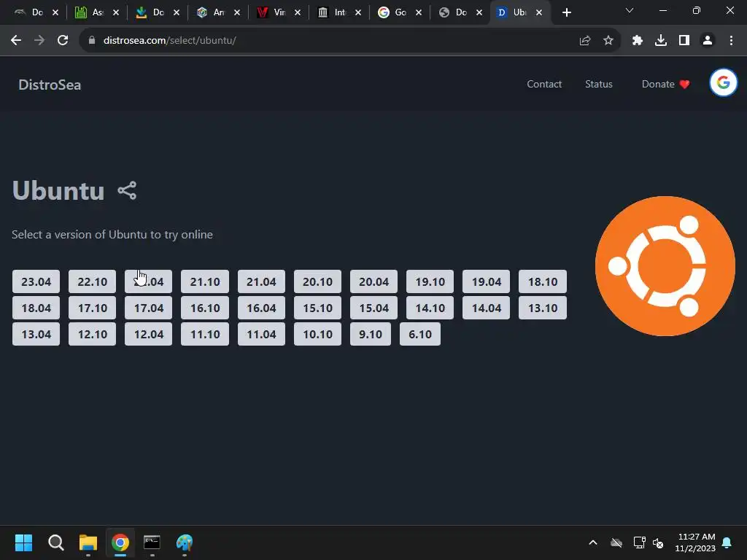Close the 'Ub' DistroSea tab
This screenshot has width=747, height=560.
(x=539, y=13)
